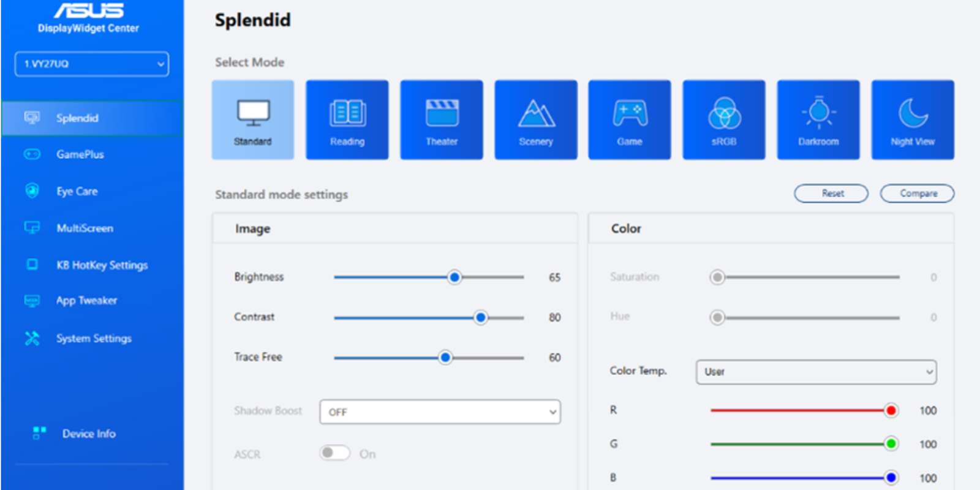Click the blue B slider handle
The image size is (980, 490).
[x=891, y=478]
